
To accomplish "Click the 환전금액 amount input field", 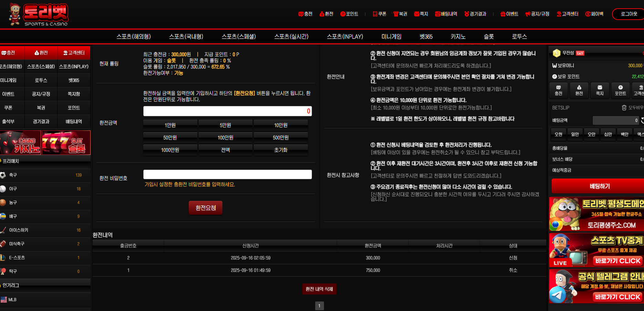I will pos(227,111).
